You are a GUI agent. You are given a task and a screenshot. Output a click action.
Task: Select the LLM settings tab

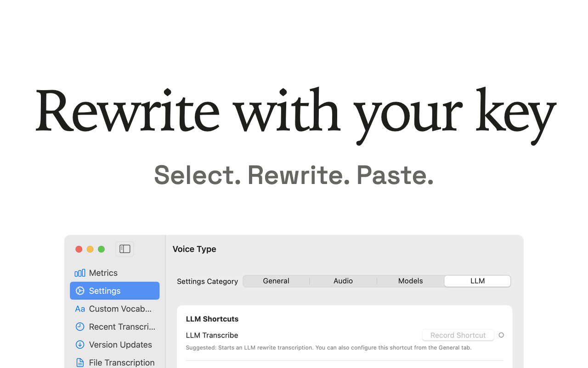pos(477,281)
